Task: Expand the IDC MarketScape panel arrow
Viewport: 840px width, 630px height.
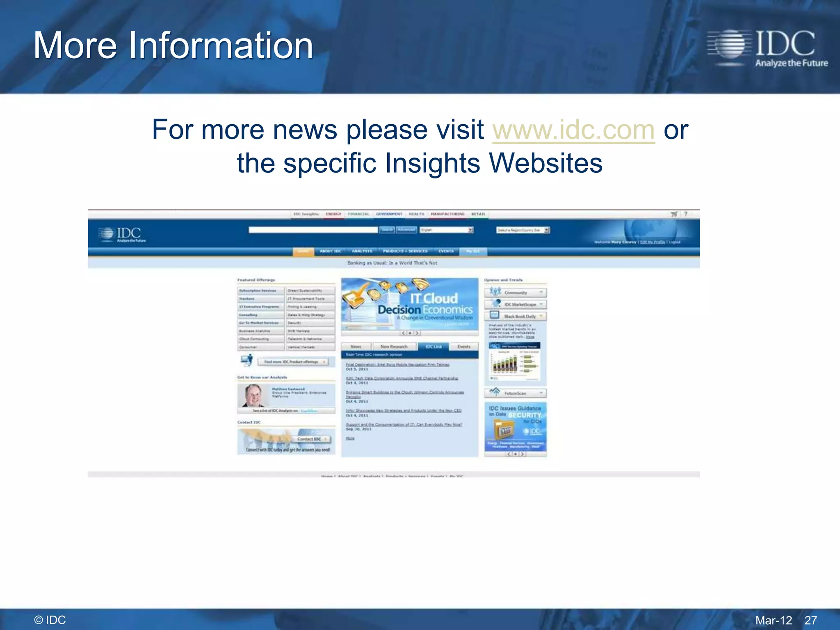Action: coord(541,304)
